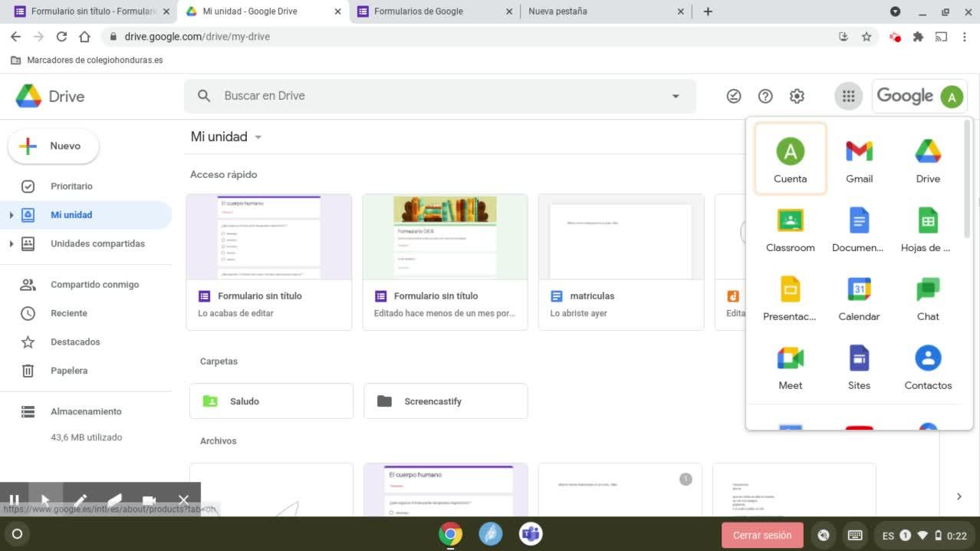Open Sites from the apps grid

pos(859,367)
